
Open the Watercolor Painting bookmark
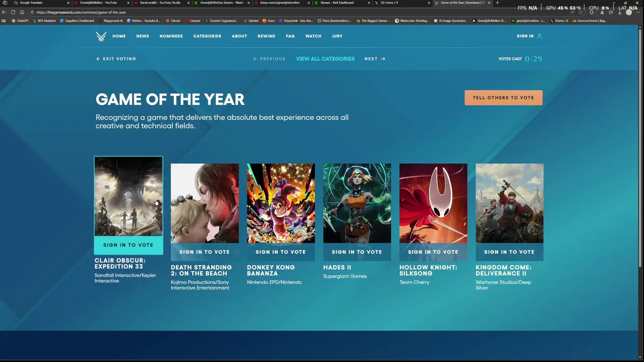pos(413,21)
